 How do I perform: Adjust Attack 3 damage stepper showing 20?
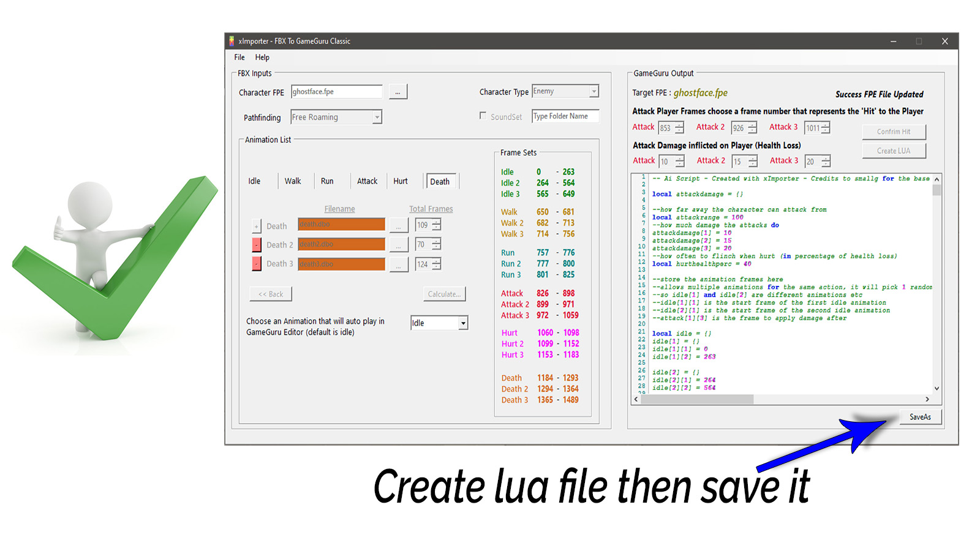point(826,161)
